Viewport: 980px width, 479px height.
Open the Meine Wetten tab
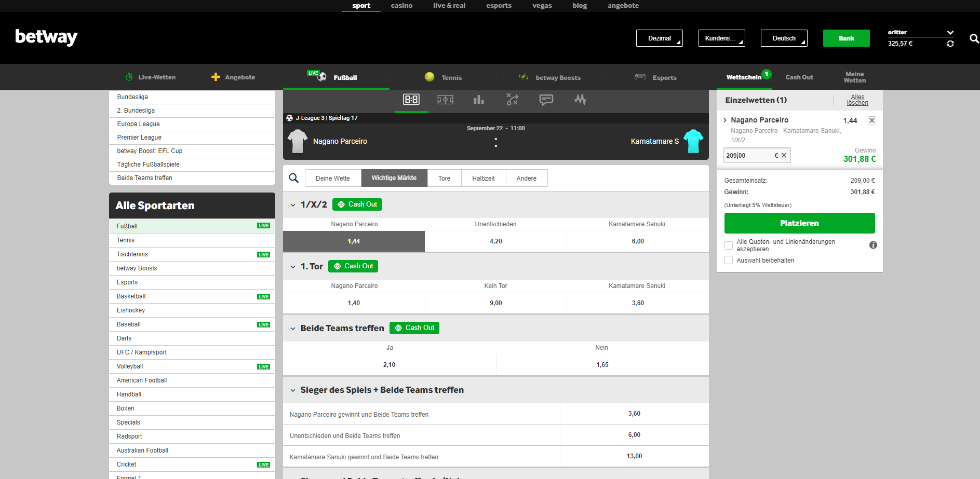(855, 77)
